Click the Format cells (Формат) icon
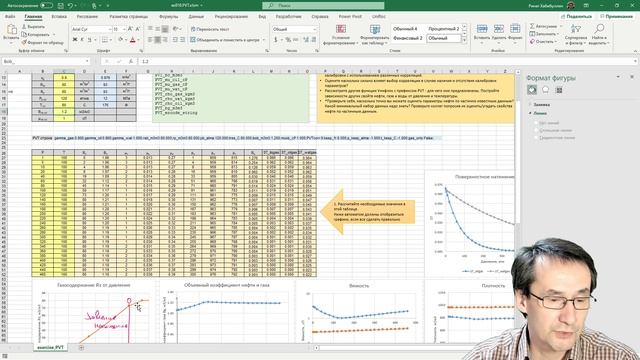 515,29
